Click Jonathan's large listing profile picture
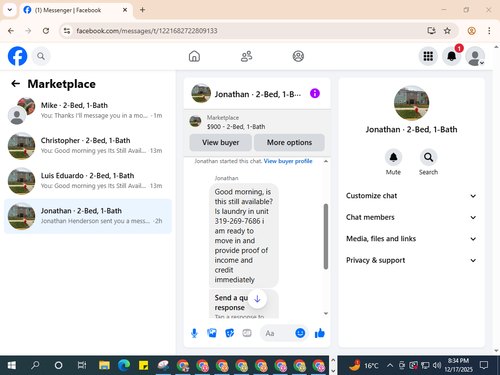Image resolution: width=500 pixels, height=375 pixels. [x=411, y=103]
